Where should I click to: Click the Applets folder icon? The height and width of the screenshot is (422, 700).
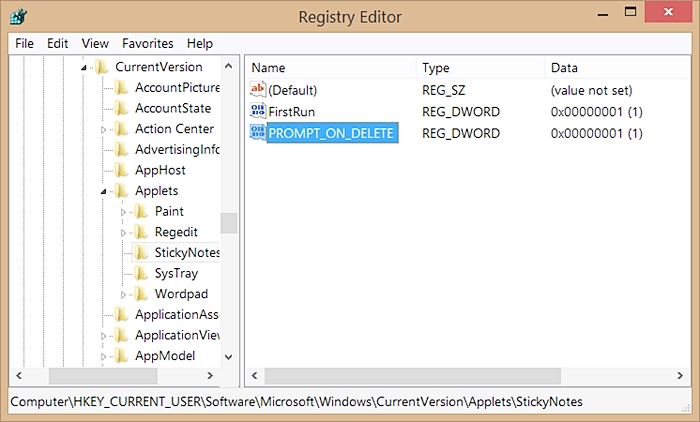tap(121, 191)
